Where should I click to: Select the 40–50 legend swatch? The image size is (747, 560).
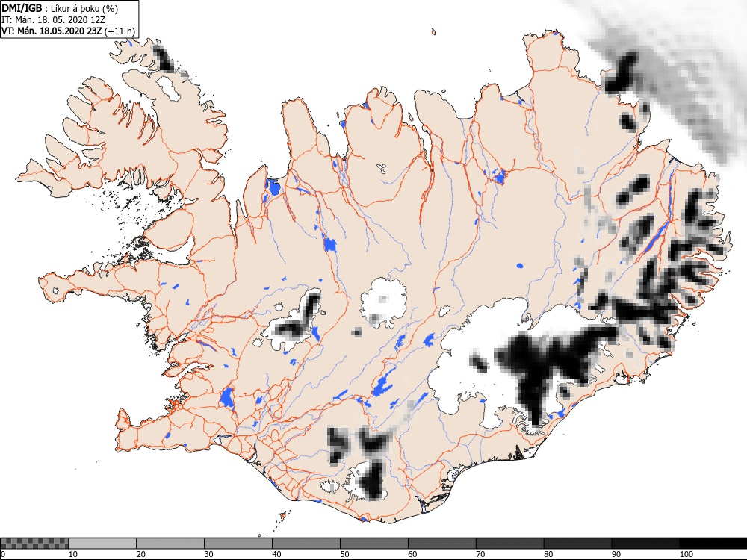306,544
